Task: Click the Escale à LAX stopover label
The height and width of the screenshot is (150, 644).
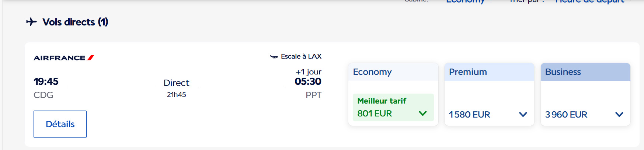Action: [301, 56]
